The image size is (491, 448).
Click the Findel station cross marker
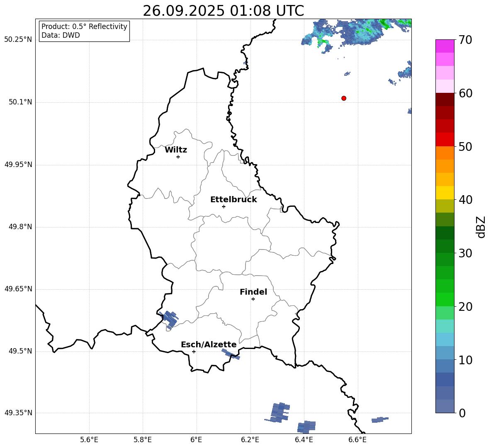click(x=253, y=299)
